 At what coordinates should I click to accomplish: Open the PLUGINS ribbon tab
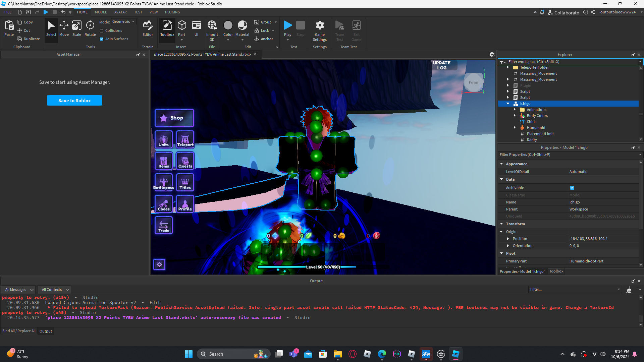(172, 12)
